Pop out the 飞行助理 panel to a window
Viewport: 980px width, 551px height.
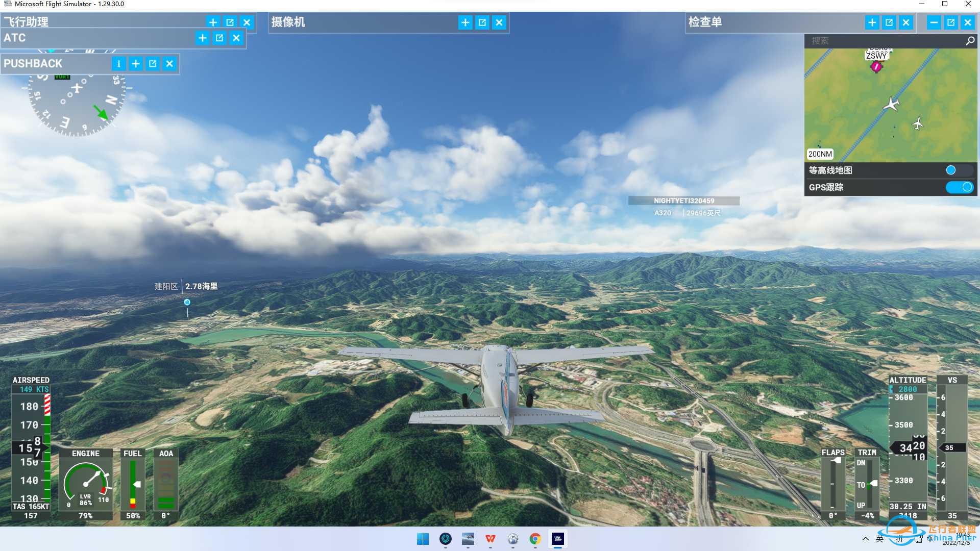point(230,22)
